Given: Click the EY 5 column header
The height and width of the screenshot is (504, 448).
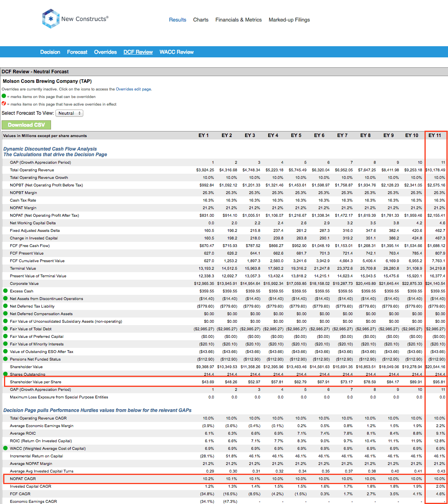Looking at the screenshot, I should [x=296, y=135].
